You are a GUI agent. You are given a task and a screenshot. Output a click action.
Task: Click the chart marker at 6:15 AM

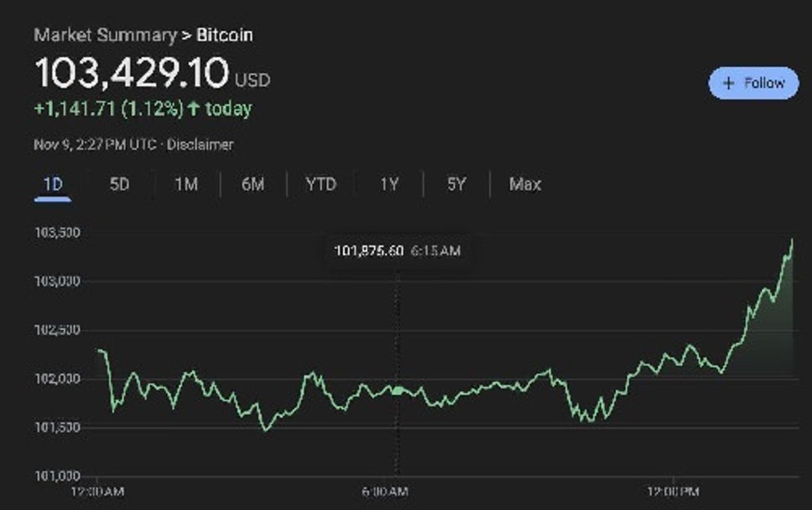tap(398, 390)
